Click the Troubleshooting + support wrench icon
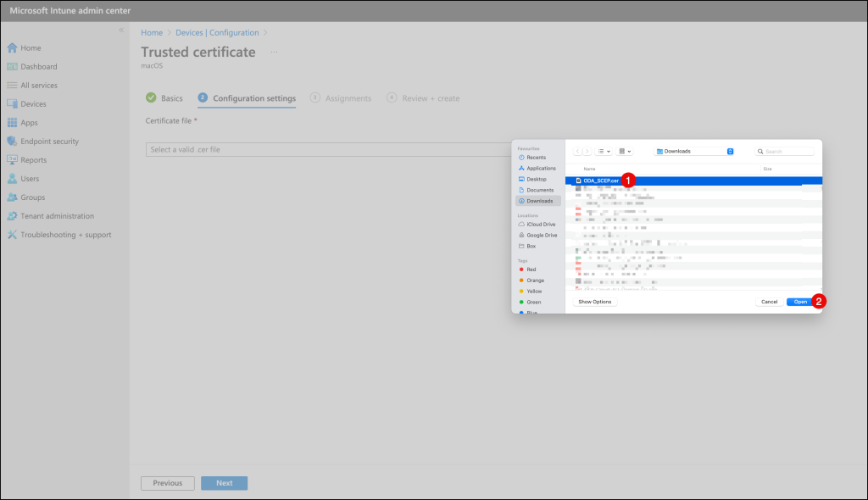 [12, 235]
